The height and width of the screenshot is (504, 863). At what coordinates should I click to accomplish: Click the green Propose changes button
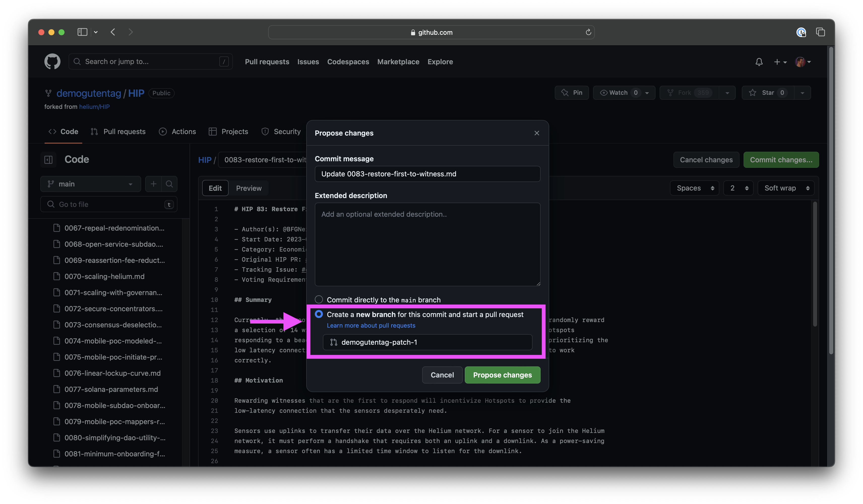[502, 375]
